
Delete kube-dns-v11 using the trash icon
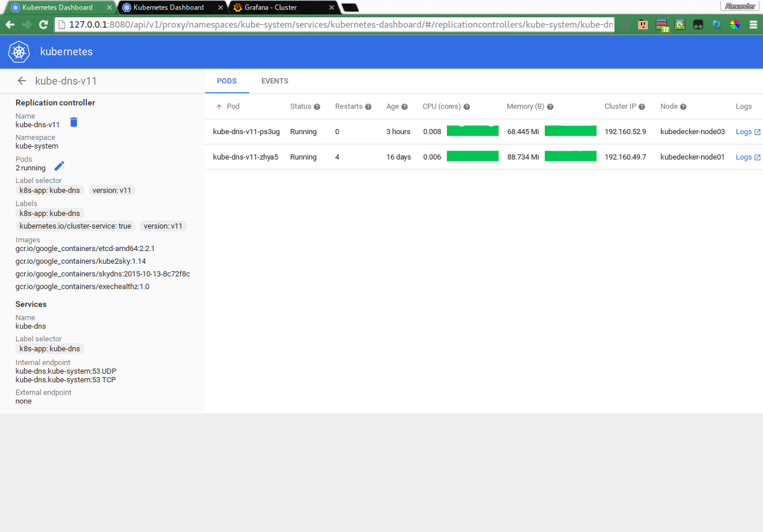tap(73, 122)
